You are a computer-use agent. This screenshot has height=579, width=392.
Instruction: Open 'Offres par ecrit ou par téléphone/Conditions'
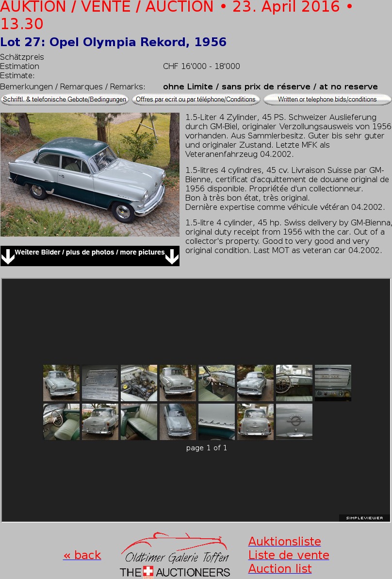[x=196, y=99]
